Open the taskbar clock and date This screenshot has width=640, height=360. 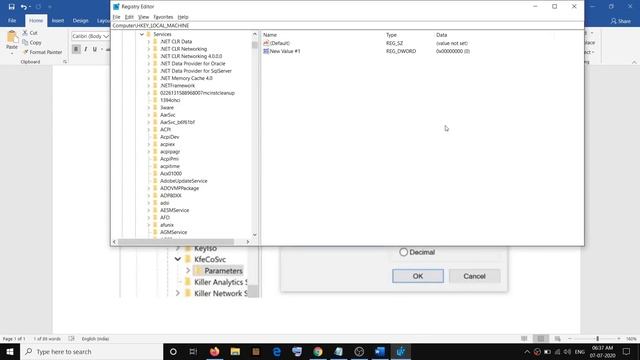602,351
